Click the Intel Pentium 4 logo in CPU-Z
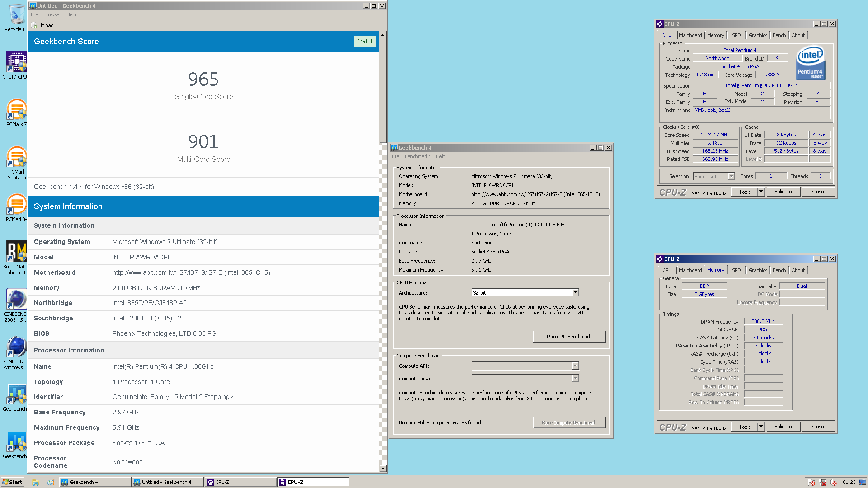 [810, 63]
